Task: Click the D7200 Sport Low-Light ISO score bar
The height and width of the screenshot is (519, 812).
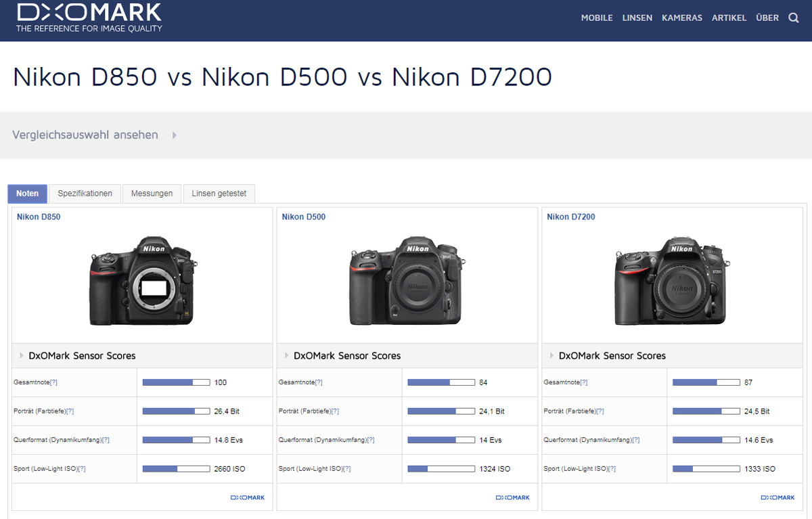Action: (x=706, y=468)
